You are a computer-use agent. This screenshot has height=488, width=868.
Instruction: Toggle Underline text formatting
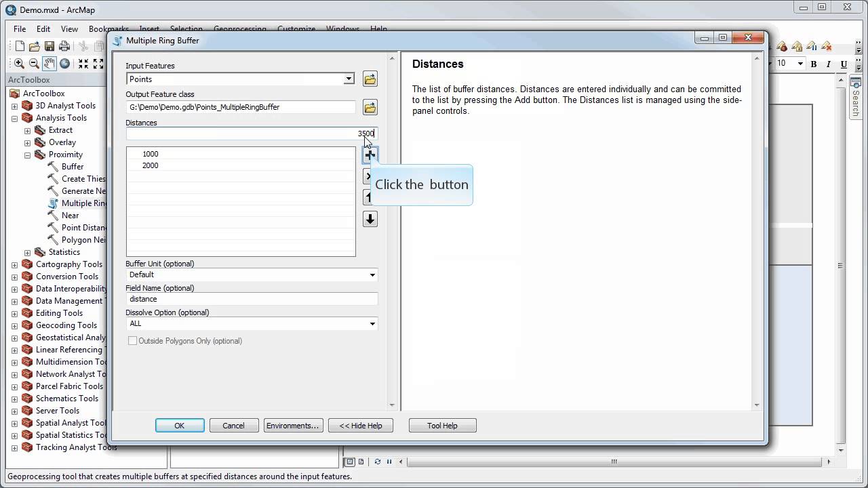(844, 64)
